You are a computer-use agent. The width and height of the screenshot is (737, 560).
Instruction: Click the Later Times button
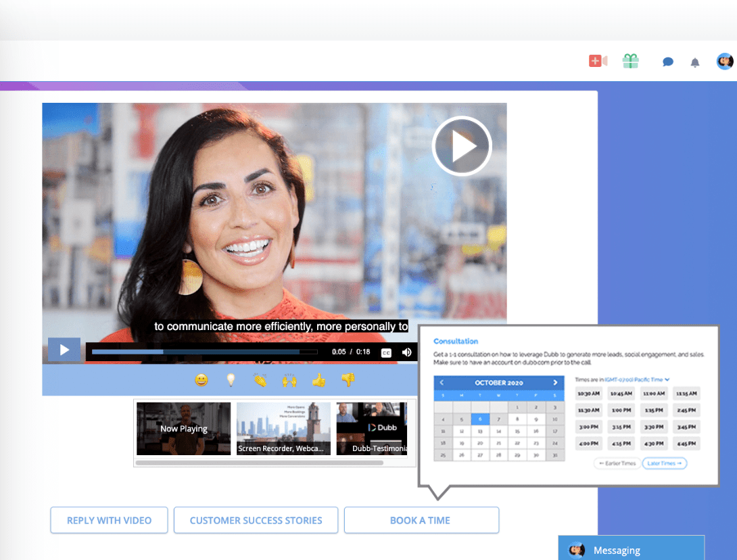[x=664, y=463]
